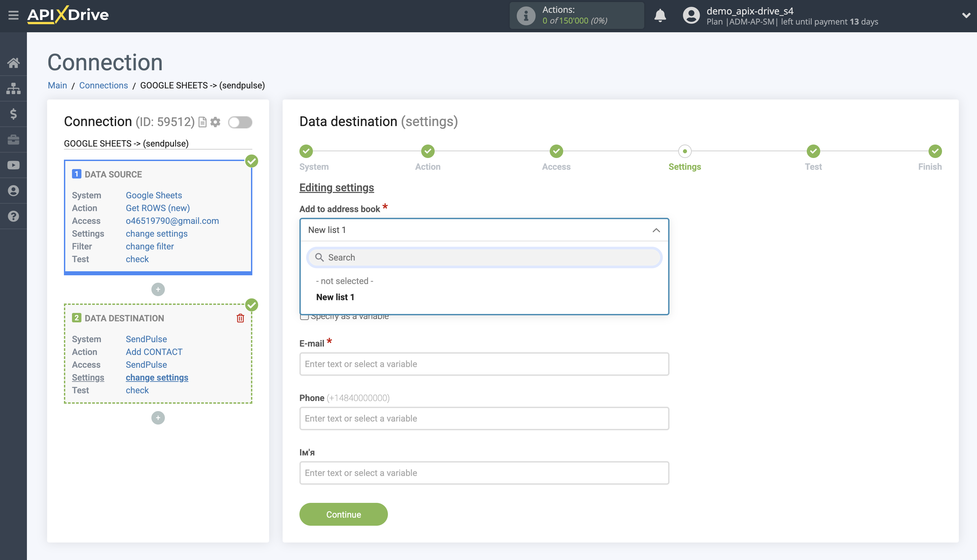
Task: Go to the Settings step
Action: [x=684, y=151]
